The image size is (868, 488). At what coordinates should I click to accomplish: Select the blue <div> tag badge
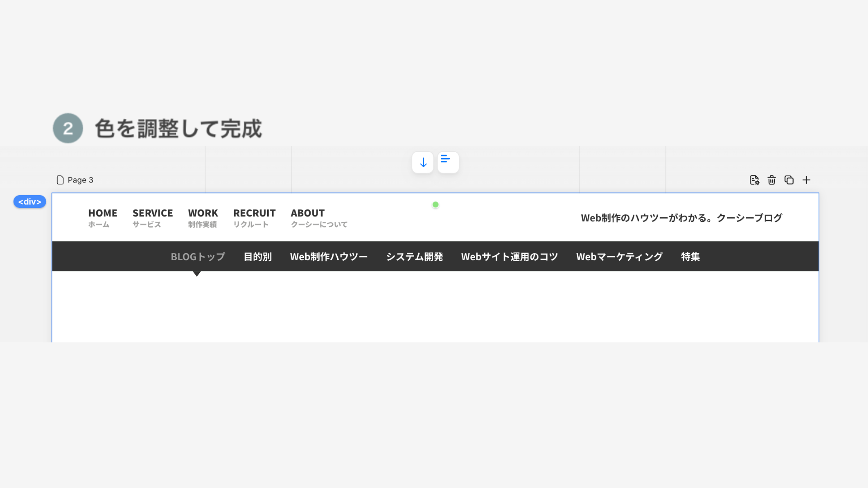point(29,202)
